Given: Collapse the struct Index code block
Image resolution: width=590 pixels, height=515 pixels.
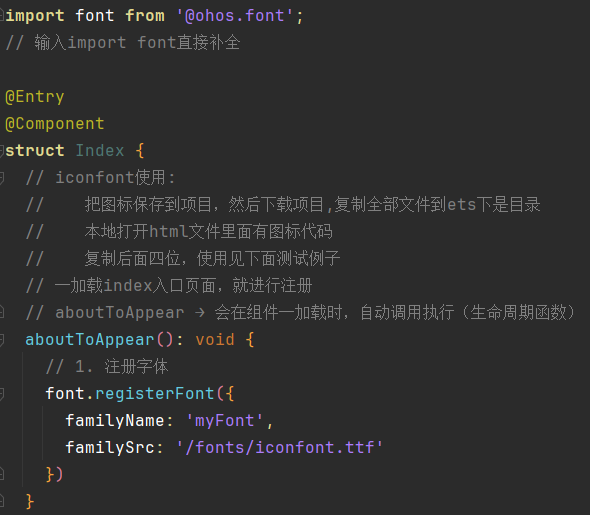Looking at the screenshot, I should coord(2,150).
